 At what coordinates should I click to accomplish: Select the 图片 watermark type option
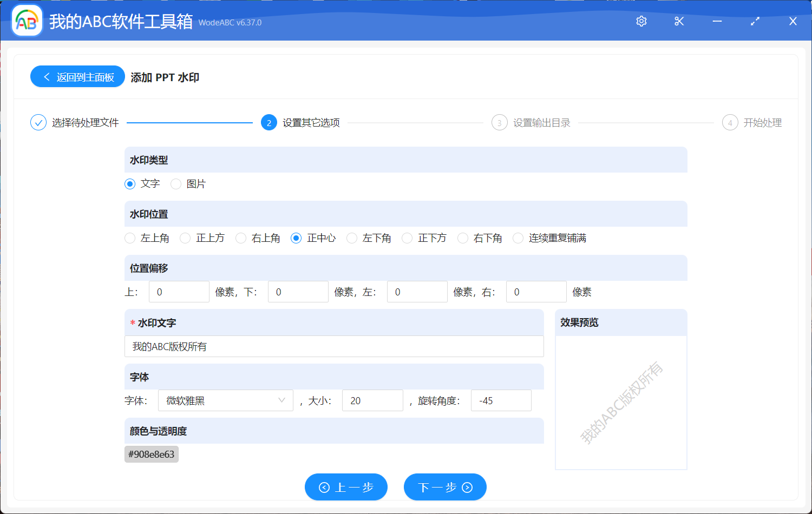[x=175, y=184]
